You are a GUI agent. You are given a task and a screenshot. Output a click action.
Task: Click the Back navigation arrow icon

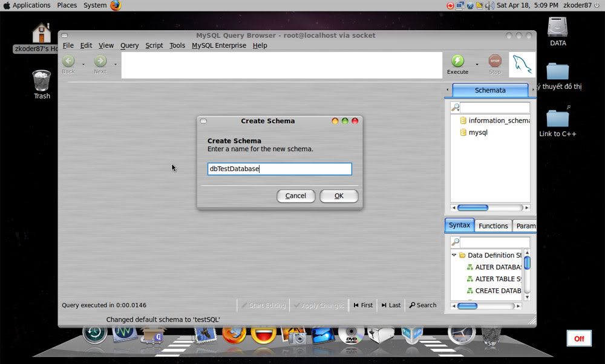coord(68,61)
